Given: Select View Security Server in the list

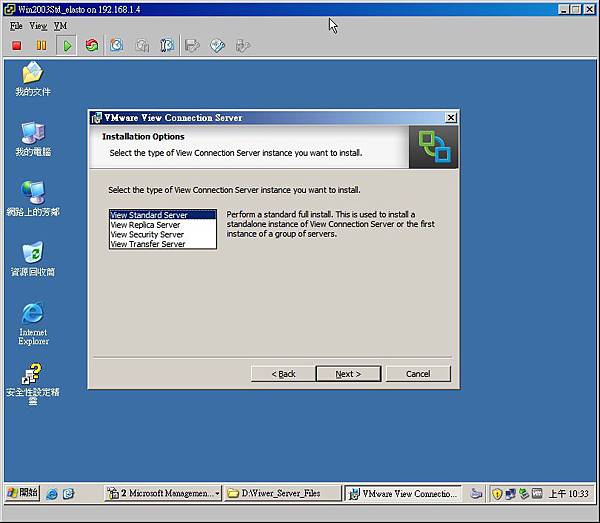Looking at the screenshot, I should (163, 234).
